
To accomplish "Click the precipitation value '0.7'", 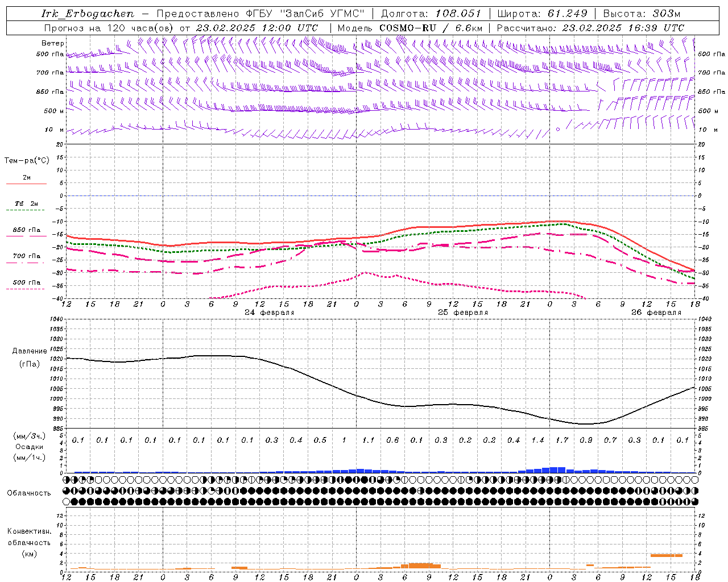I will [x=610, y=440].
